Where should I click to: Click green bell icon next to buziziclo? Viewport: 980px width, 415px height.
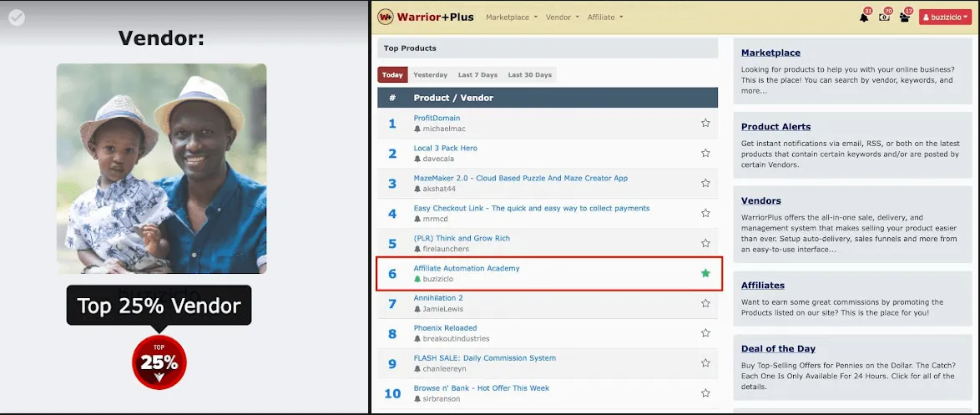[417, 279]
